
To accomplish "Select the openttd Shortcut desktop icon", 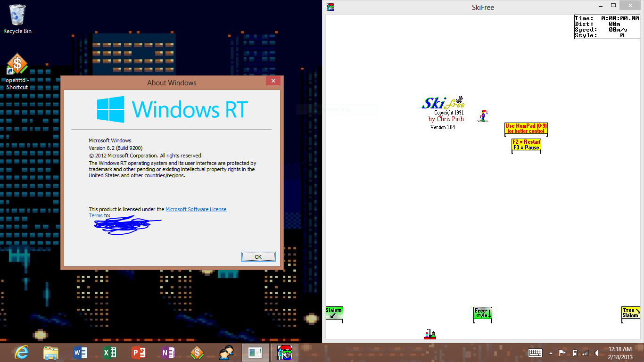I will click(17, 71).
